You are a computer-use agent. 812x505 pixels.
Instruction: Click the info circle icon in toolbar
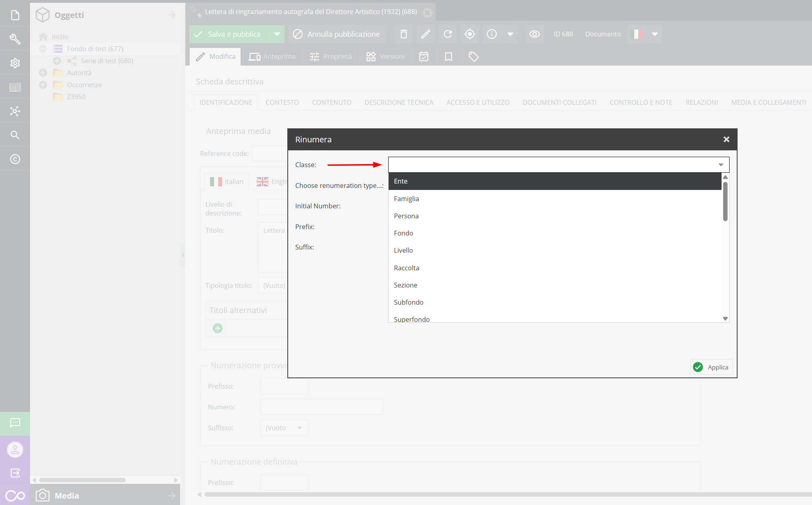492,34
